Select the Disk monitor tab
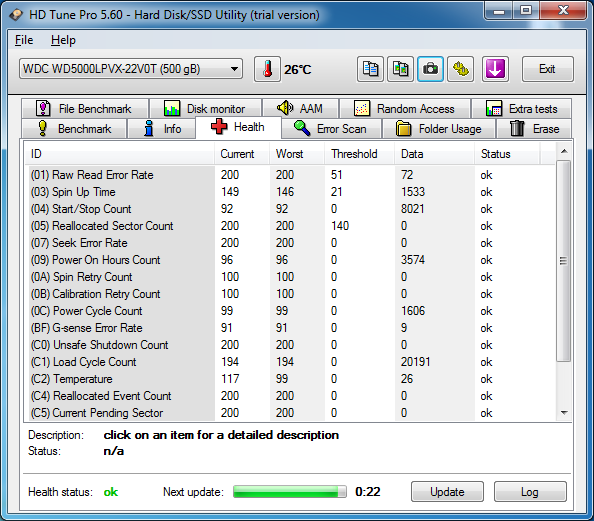 pos(205,109)
